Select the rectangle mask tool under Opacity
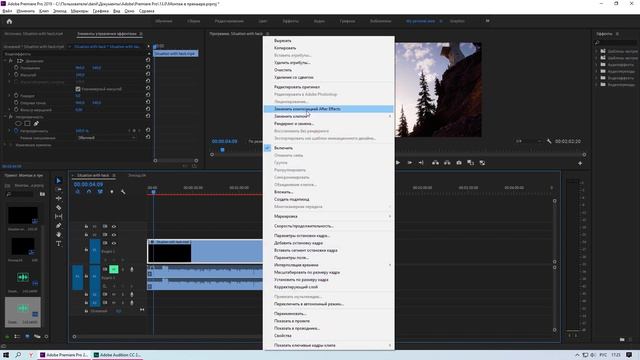Viewport: 640px width, 360px height. tap(27, 123)
